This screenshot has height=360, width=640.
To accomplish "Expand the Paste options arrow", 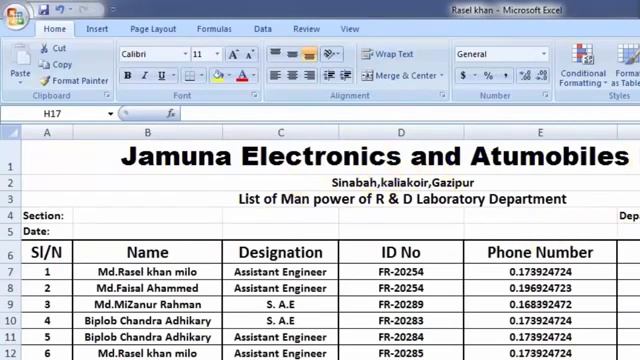I will [x=20, y=83].
